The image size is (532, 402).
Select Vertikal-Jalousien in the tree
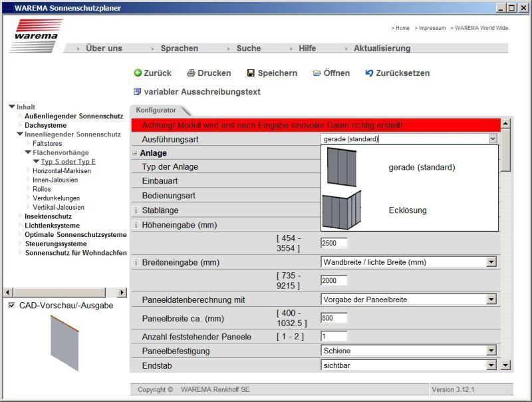click(59, 207)
